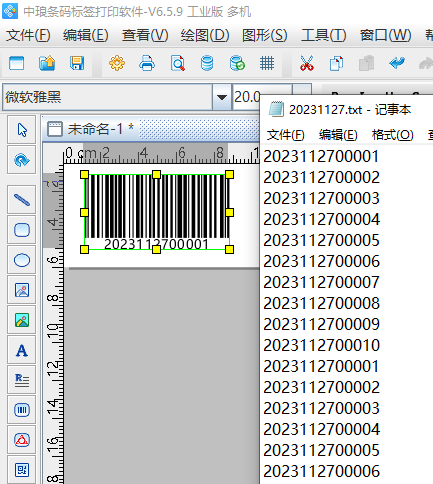Undo with the blue back arrow icon
This screenshot has height=484, width=433.
[x=397, y=63]
